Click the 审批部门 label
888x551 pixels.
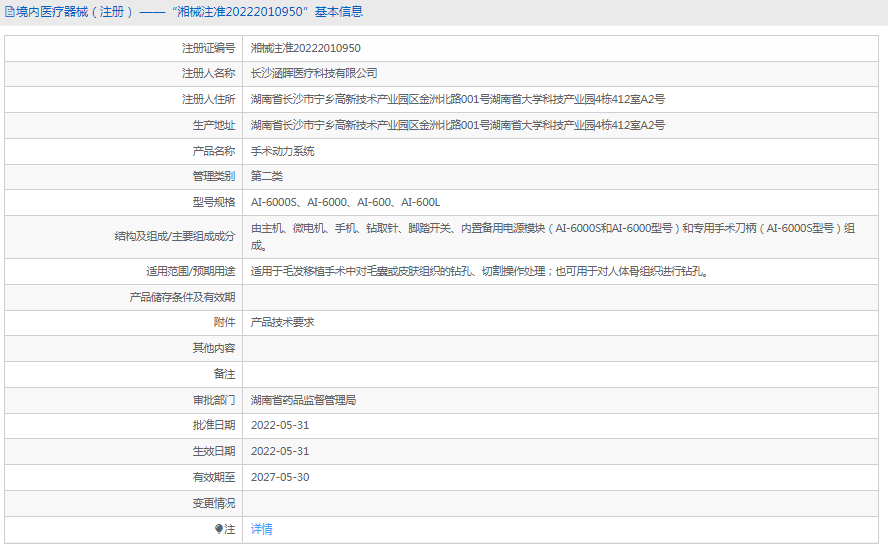coord(214,400)
